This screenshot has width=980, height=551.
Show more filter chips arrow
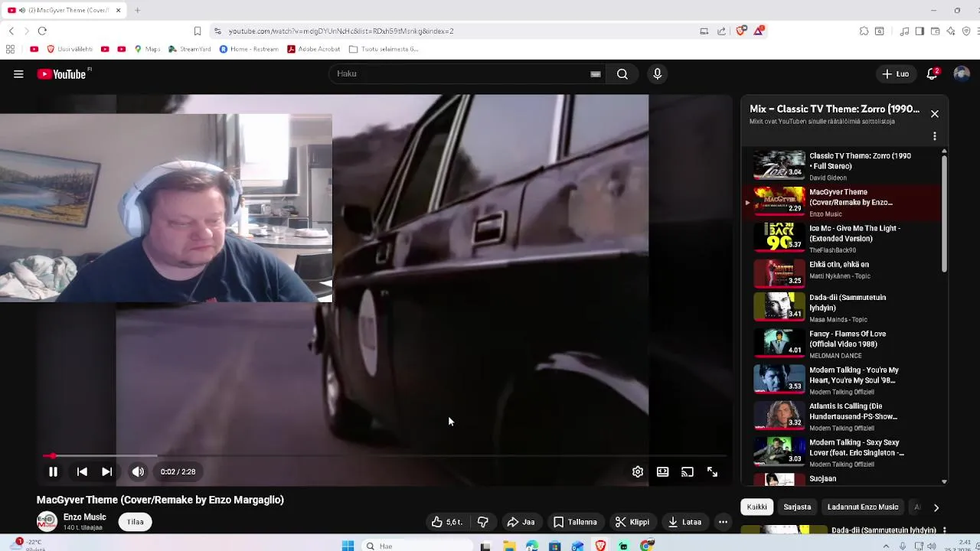936,507
